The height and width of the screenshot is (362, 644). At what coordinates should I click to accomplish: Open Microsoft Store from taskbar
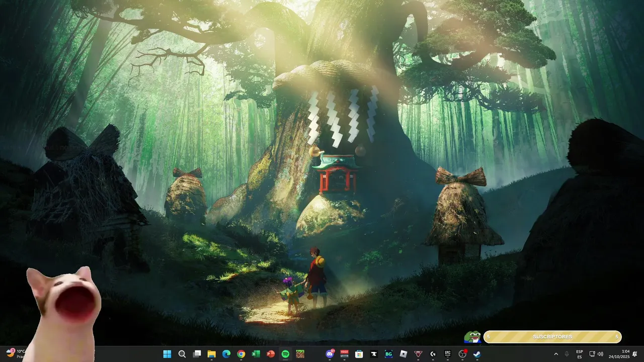(359, 354)
